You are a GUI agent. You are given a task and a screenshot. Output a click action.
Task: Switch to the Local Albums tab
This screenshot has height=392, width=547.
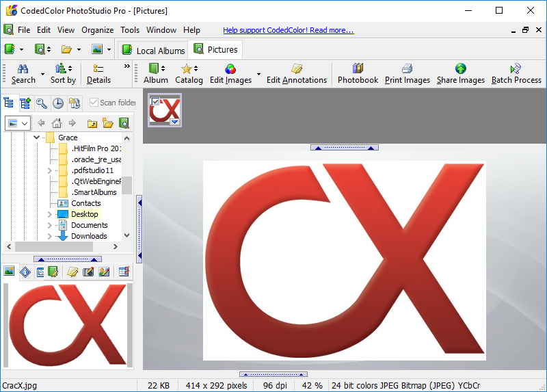coord(153,50)
